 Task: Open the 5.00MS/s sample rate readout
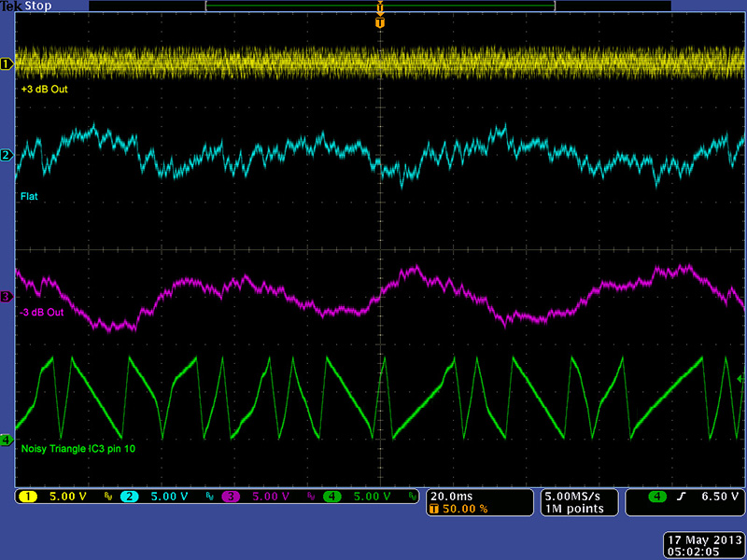(571, 496)
